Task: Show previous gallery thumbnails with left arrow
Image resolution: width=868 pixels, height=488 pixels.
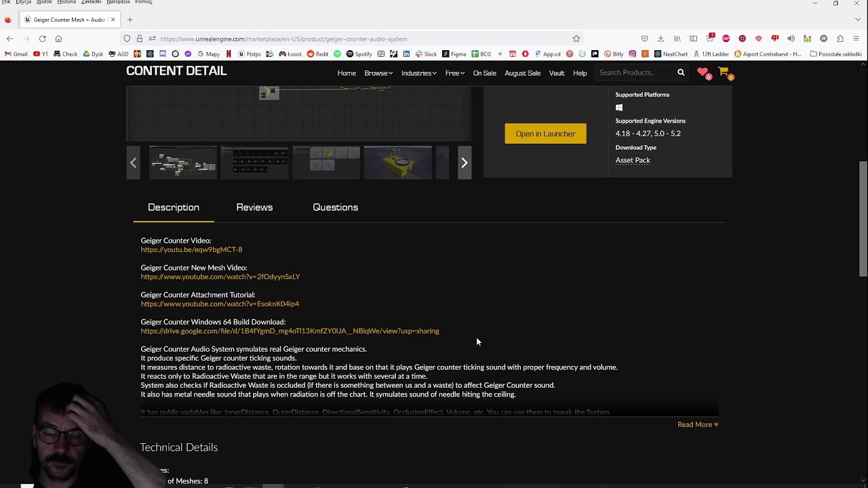Action: [133, 163]
